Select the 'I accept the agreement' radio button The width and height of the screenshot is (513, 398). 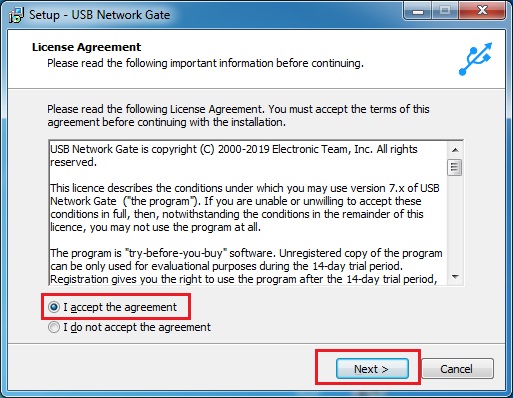coord(54,307)
